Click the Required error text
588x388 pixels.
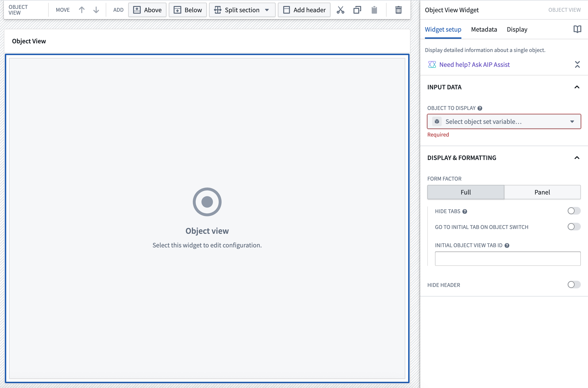[x=438, y=135]
